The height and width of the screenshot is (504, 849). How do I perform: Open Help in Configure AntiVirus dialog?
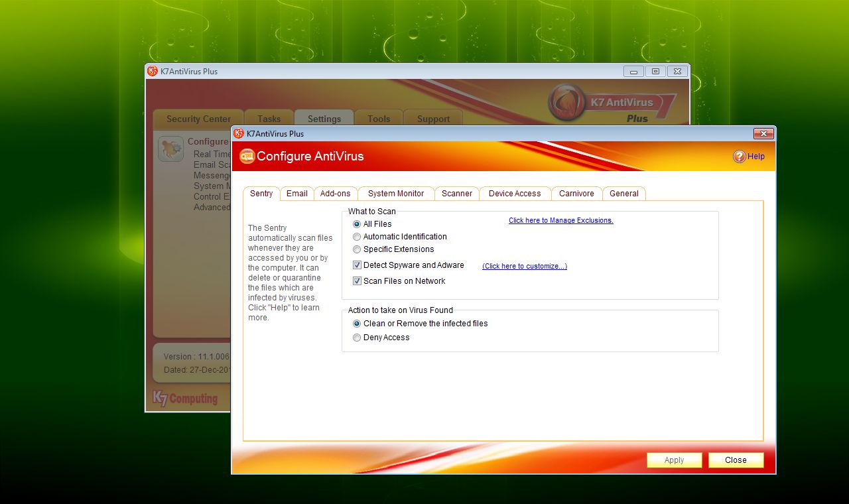[x=749, y=157]
